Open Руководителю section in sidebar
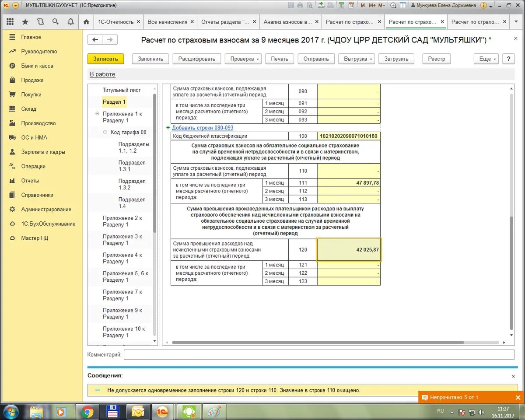Viewport: 525px width, 420px height. (39, 51)
